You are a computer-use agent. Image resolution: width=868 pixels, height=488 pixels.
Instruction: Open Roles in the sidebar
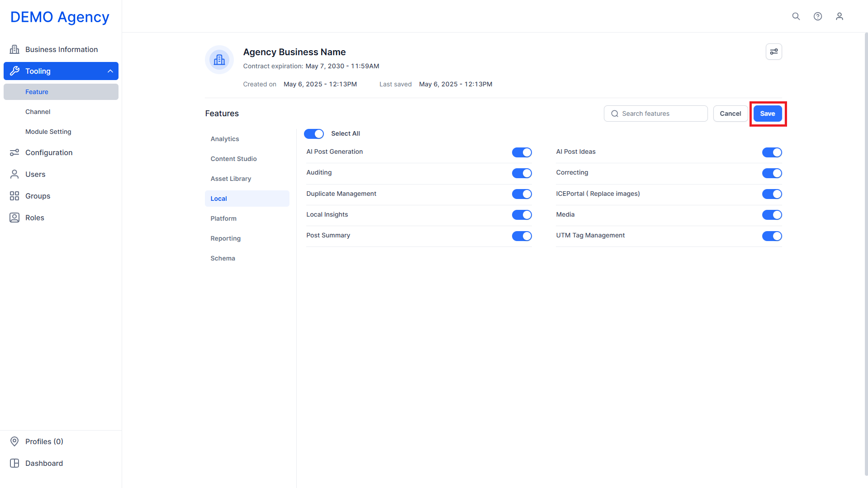point(61,218)
